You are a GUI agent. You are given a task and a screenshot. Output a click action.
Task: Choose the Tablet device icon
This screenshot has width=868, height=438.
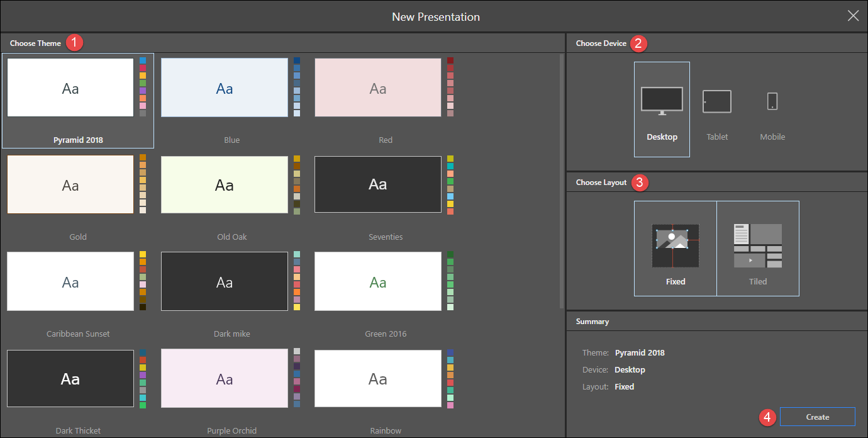point(717,101)
